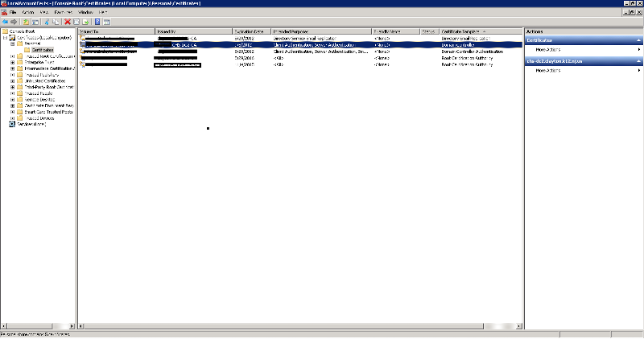The width and height of the screenshot is (644, 339).
Task: Open More Actions under the Certificates section
Action: [x=548, y=50]
